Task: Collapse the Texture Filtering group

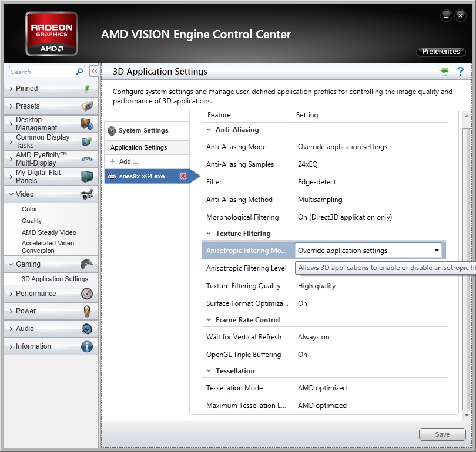Action: point(209,234)
